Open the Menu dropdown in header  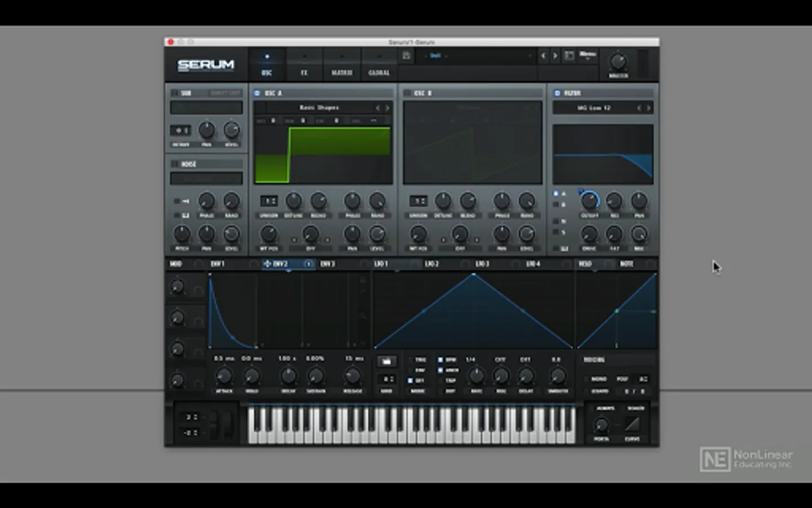click(x=588, y=55)
